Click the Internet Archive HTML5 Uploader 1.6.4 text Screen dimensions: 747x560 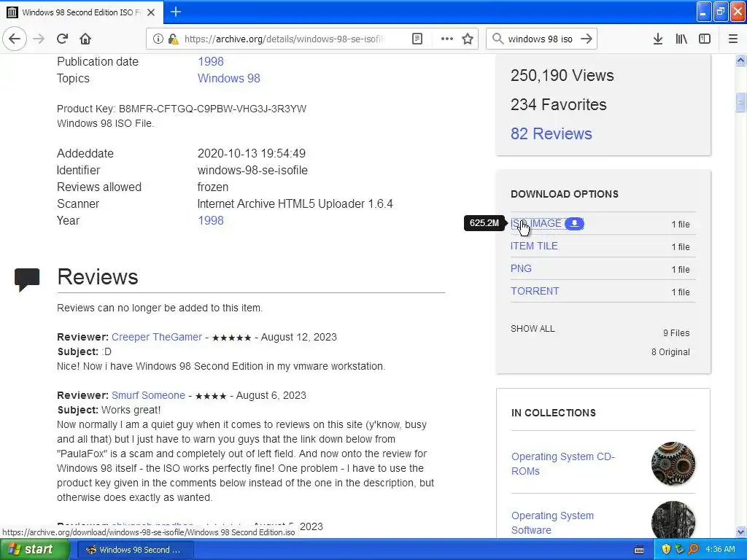pyautogui.click(x=295, y=204)
